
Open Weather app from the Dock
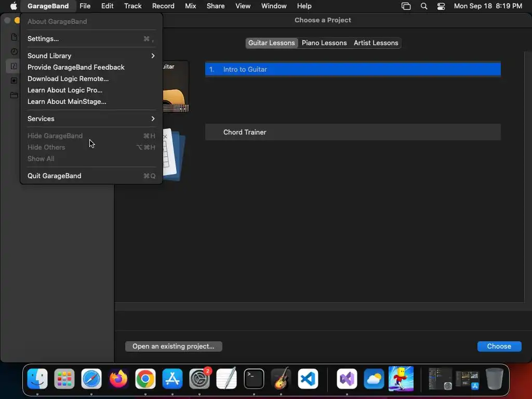(374, 378)
